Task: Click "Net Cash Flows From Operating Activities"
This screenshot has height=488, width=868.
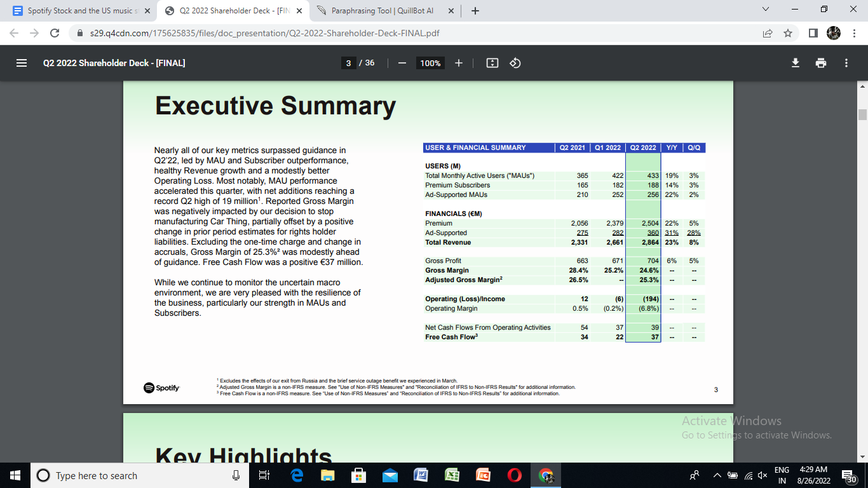Action: (488, 327)
